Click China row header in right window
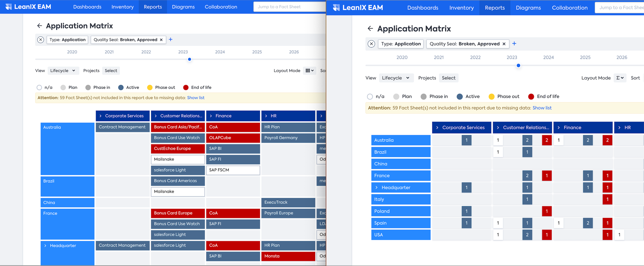 coord(401,164)
